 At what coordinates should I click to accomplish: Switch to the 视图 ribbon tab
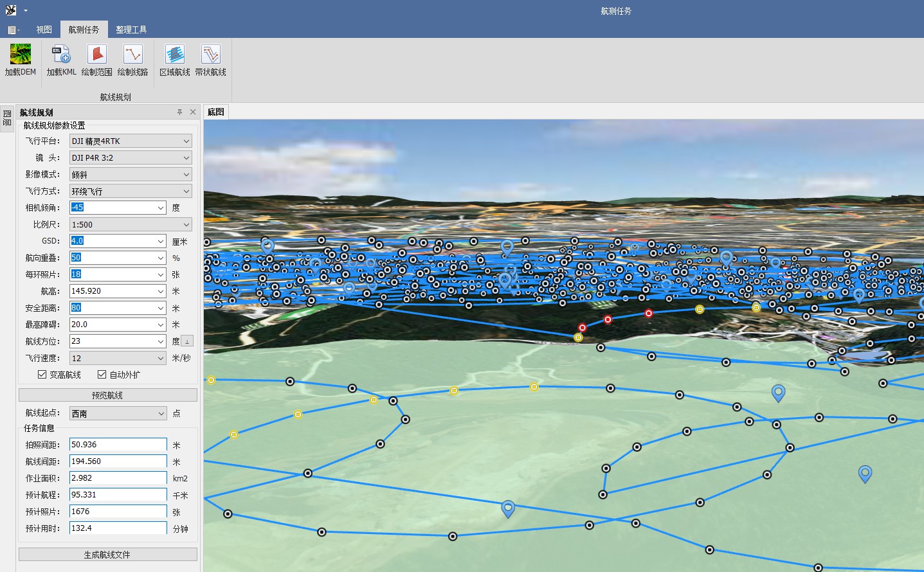point(44,30)
